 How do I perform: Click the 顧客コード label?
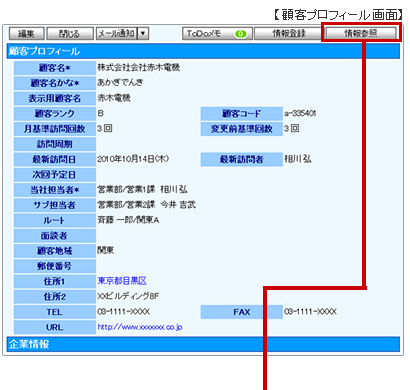click(x=242, y=114)
